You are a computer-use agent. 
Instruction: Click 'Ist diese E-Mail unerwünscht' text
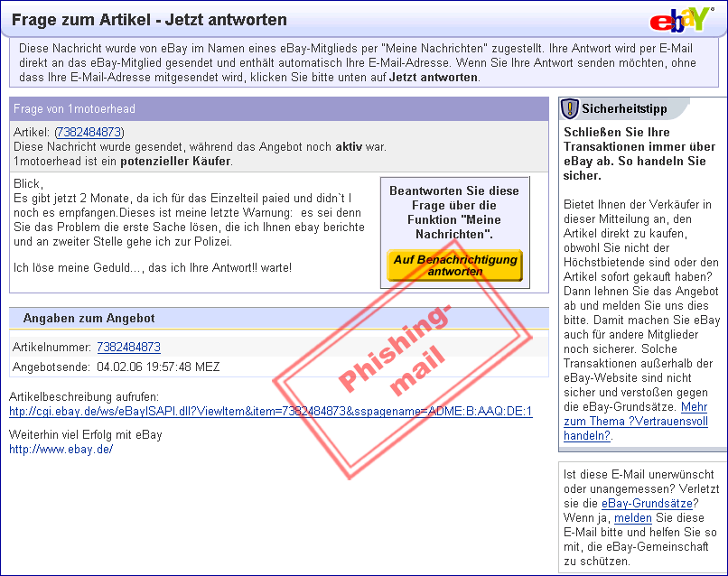click(639, 474)
